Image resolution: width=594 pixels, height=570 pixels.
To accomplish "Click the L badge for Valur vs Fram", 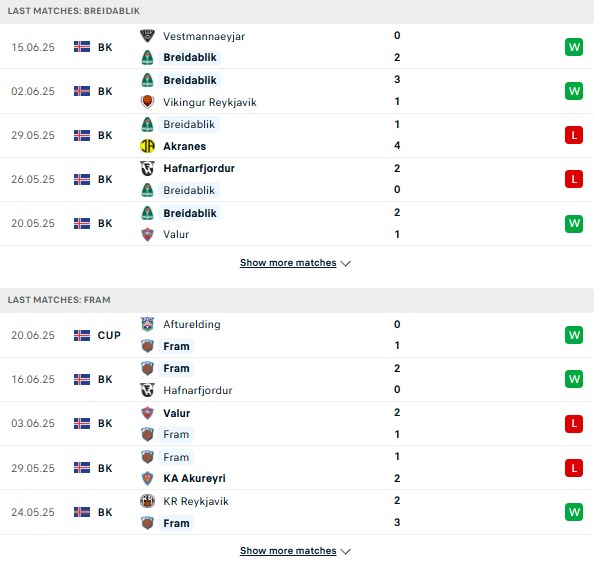I will click(x=574, y=423).
